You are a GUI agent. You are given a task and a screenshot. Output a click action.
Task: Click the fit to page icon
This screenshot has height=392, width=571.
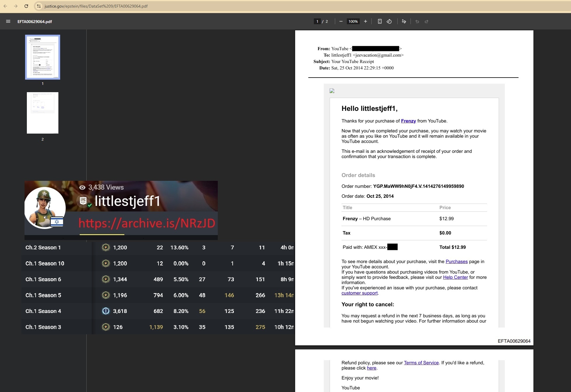[379, 21]
